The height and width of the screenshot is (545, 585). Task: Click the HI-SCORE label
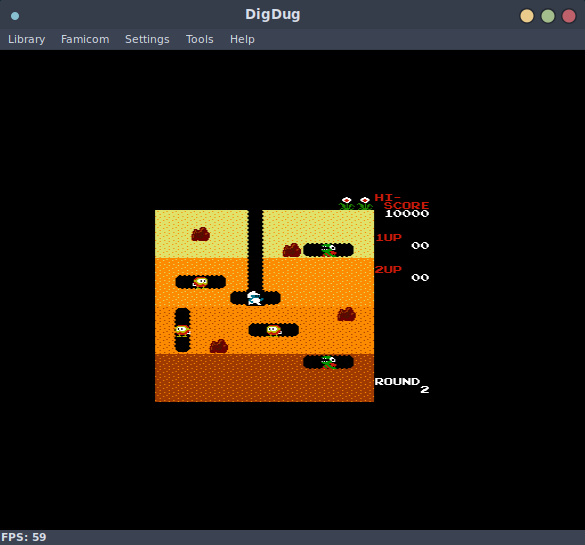(x=402, y=201)
